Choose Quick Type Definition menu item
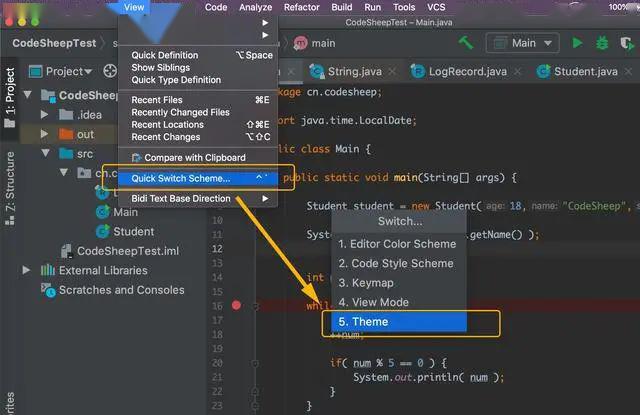The image size is (640, 415). tap(198, 80)
